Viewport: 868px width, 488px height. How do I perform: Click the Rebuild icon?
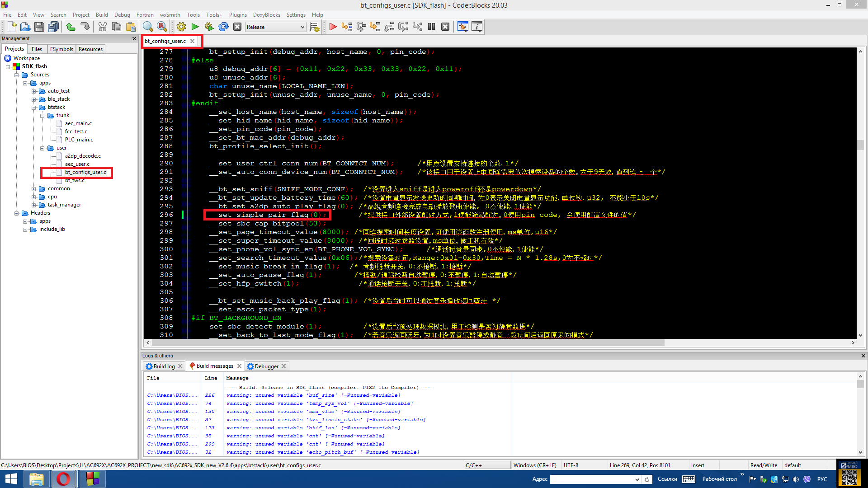[x=223, y=27]
